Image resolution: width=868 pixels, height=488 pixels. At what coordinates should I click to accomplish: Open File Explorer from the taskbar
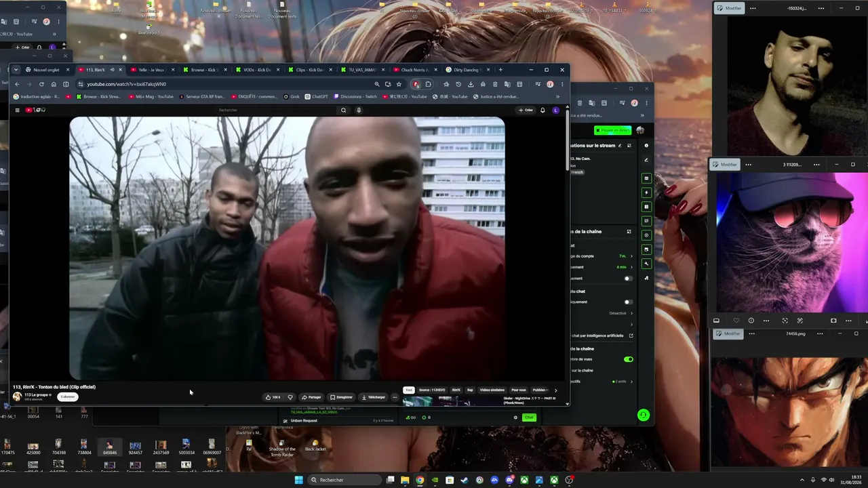click(x=405, y=480)
